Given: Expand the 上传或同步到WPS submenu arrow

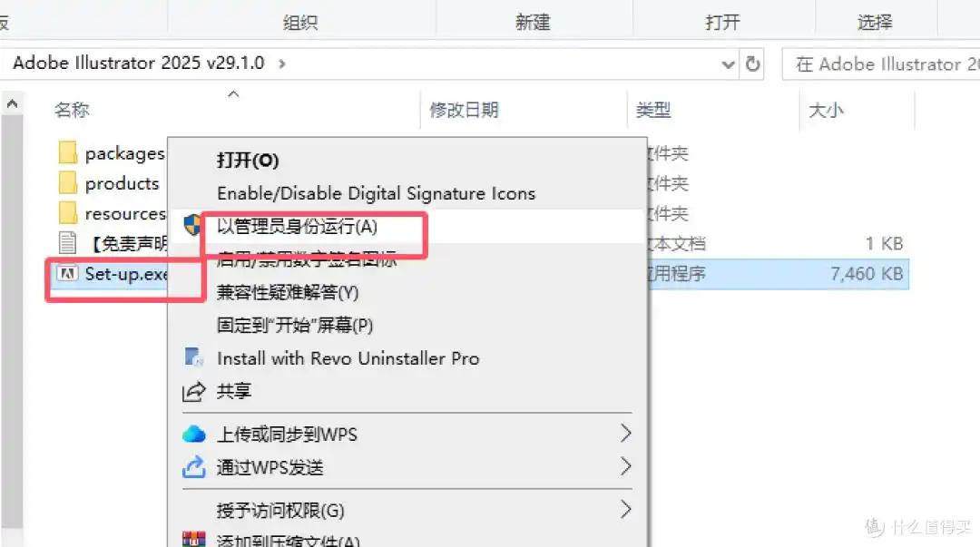Looking at the screenshot, I should (x=625, y=434).
